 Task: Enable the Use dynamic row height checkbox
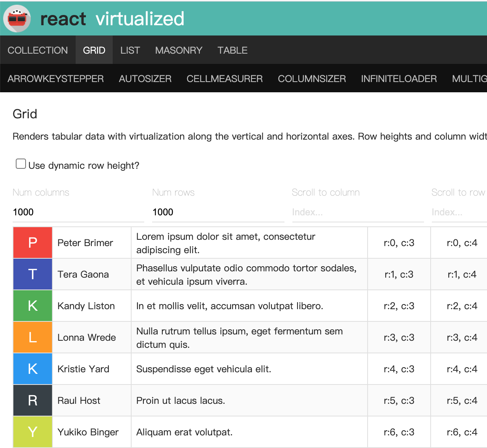(21, 164)
